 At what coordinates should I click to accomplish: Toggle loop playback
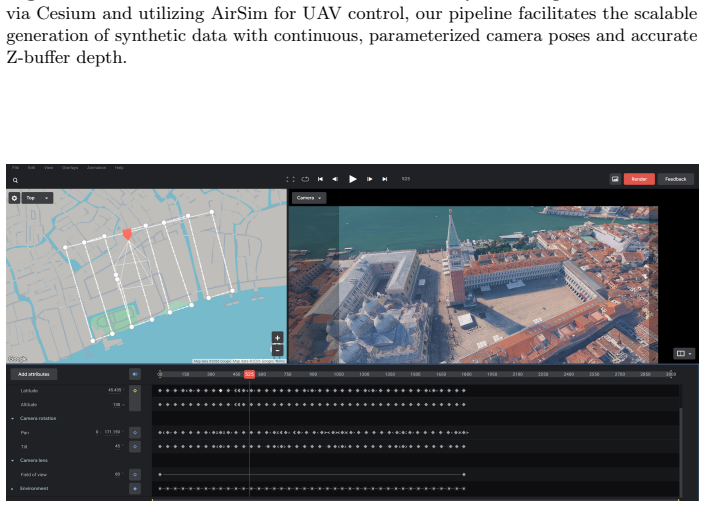point(305,179)
